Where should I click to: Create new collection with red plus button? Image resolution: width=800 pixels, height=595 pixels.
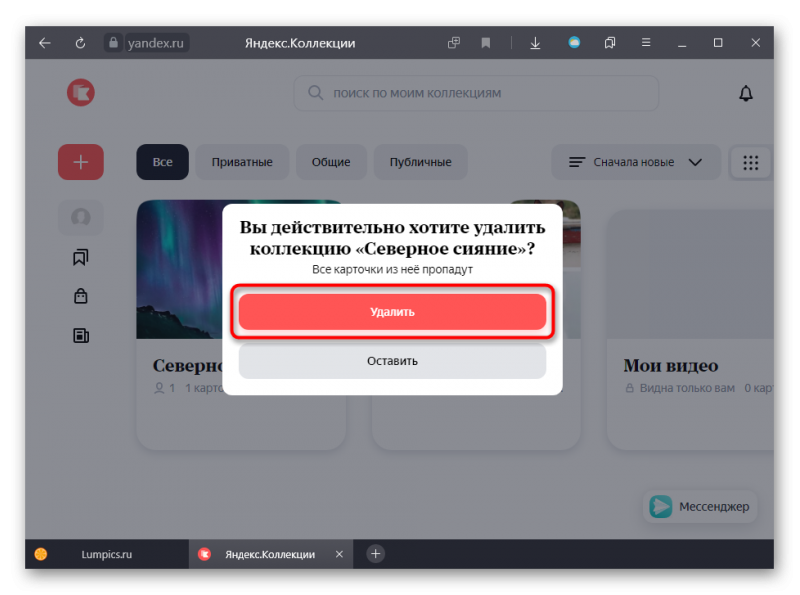(81, 162)
